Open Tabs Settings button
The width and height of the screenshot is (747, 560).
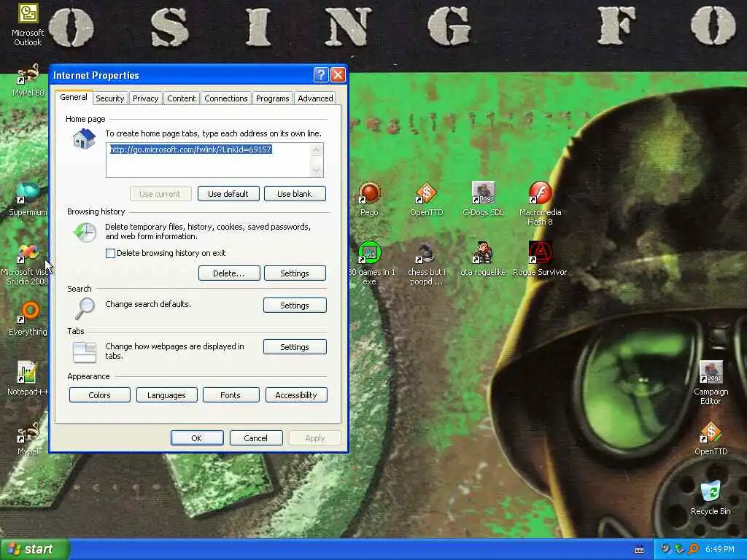coord(295,347)
